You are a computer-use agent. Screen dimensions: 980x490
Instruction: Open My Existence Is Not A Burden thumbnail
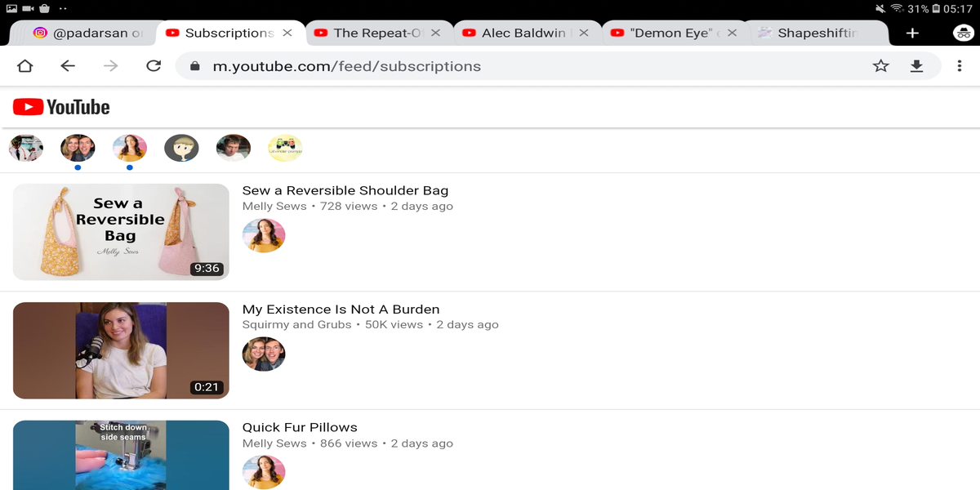pos(121,350)
